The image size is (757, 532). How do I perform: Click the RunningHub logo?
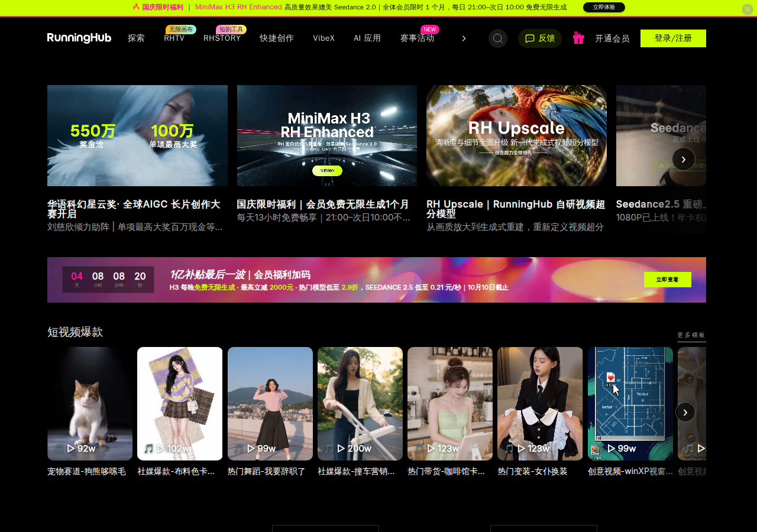(x=79, y=38)
